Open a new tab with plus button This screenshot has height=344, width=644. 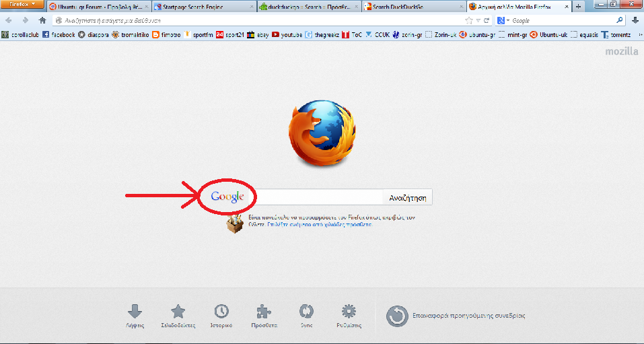tap(579, 7)
